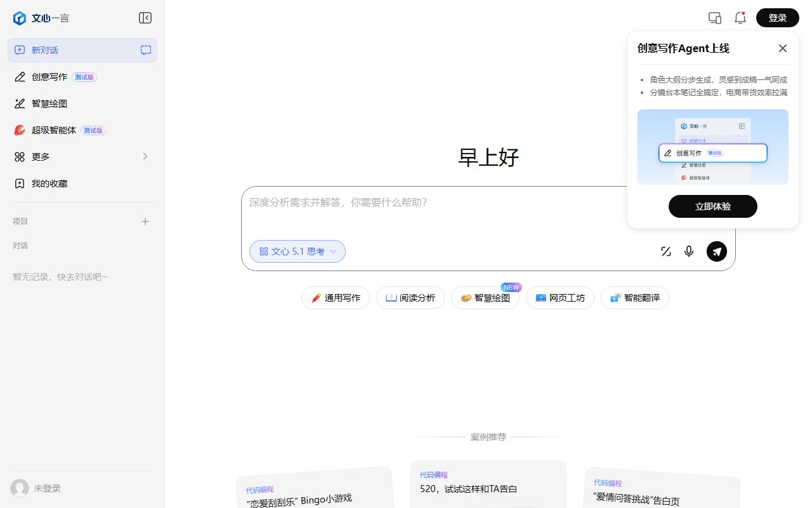Image resolution: width=812 pixels, height=508 pixels.
Task: Select the 阅读分析 quick chip
Action: (410, 298)
